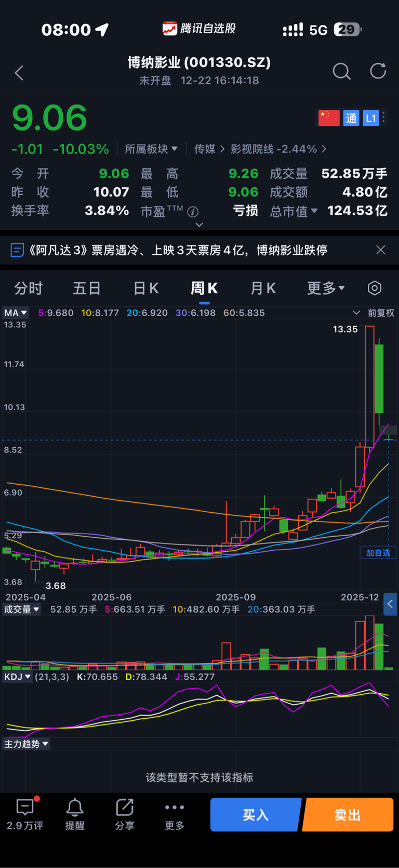Viewport: 399px width, 868px height.
Task: Open stock search magnifier icon
Action: point(341,71)
